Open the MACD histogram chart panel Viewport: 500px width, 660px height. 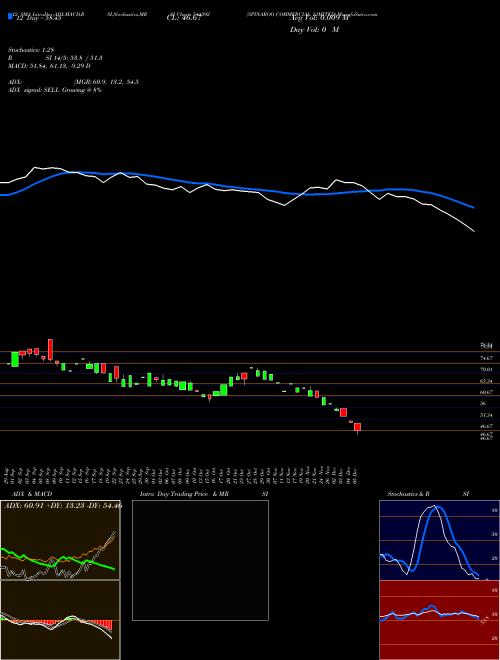point(60,620)
